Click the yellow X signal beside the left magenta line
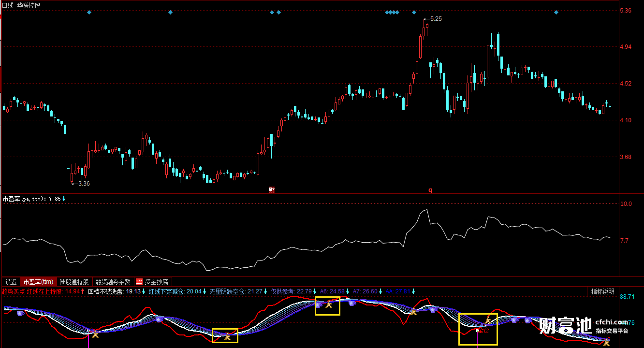Screen dimensions: 644x348 (x=95, y=333)
